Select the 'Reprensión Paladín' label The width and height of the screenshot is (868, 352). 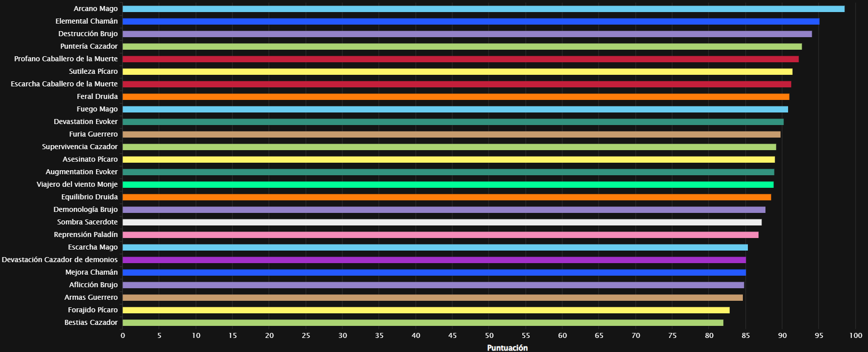click(x=86, y=234)
